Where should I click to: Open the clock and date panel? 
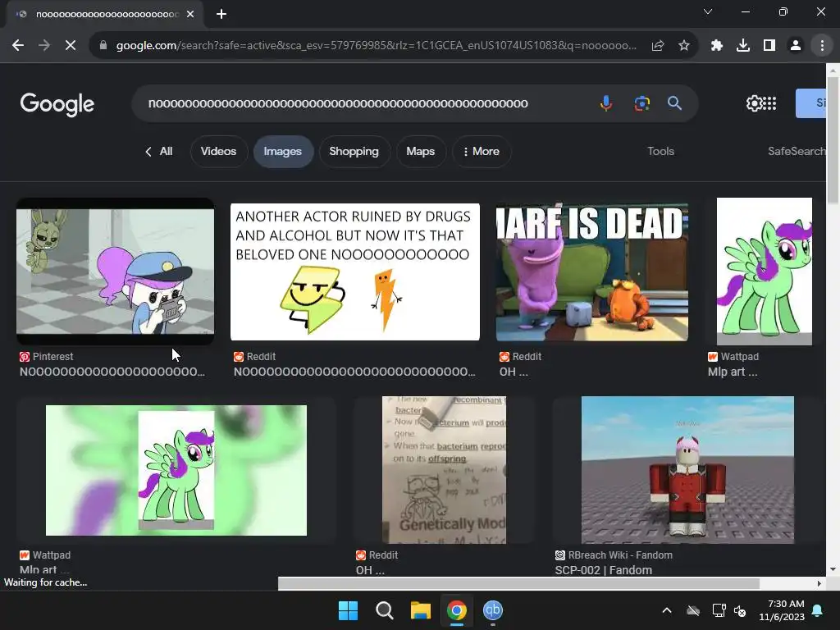(782, 610)
